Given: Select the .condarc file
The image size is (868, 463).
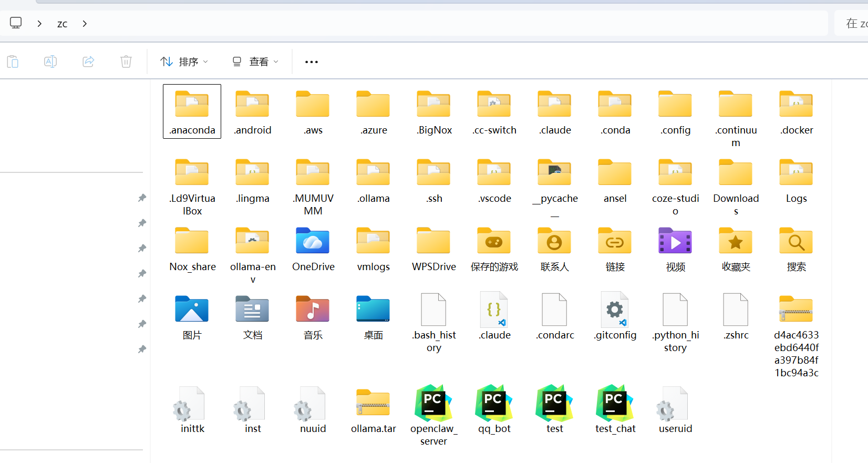Looking at the screenshot, I should (x=555, y=316).
